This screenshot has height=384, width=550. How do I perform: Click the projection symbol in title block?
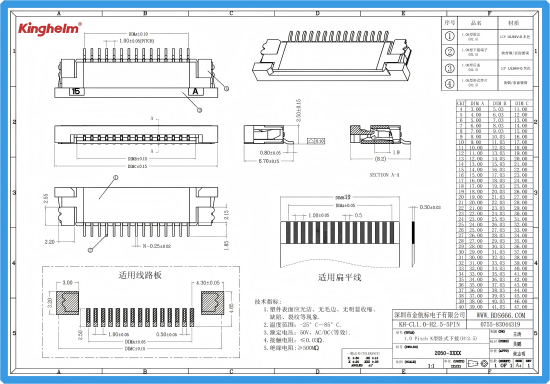tap(478, 363)
